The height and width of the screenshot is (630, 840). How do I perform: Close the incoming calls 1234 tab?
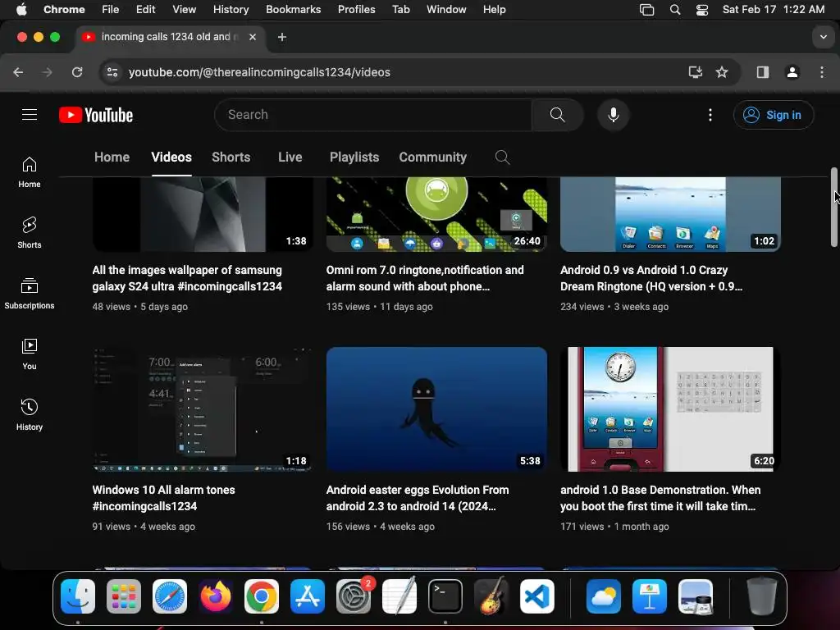pos(253,37)
